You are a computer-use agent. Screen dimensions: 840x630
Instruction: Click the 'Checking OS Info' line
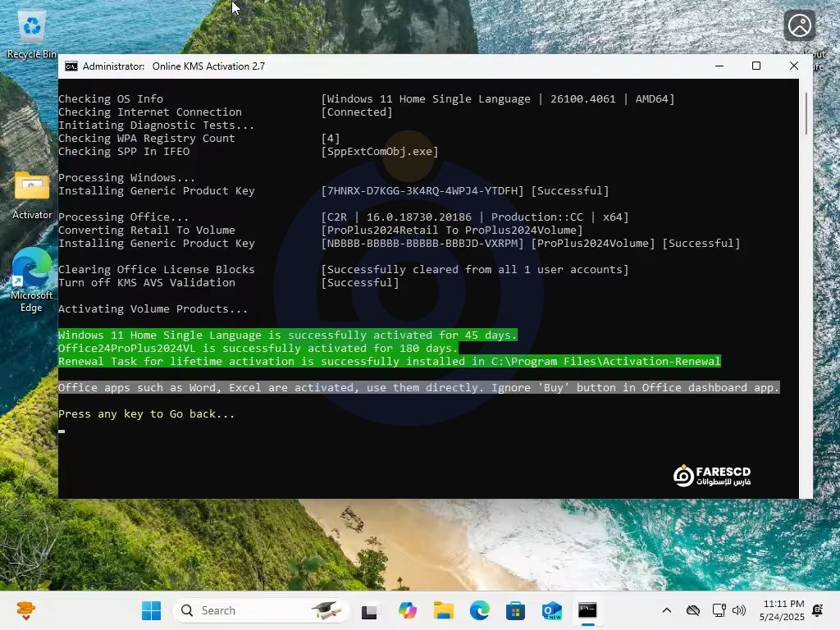[x=111, y=99]
